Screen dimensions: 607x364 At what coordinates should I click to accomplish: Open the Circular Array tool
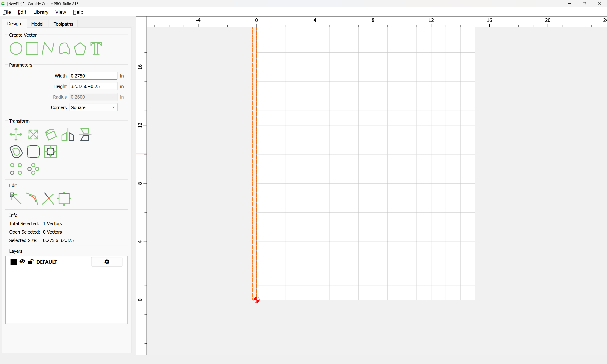(33, 169)
